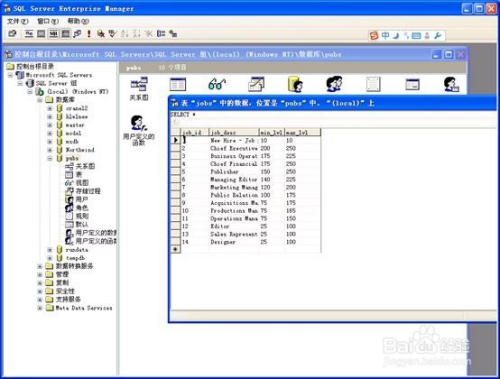Open the rules document icon in pubs pane
Screen dimensions: 500x379
[x=373, y=84]
